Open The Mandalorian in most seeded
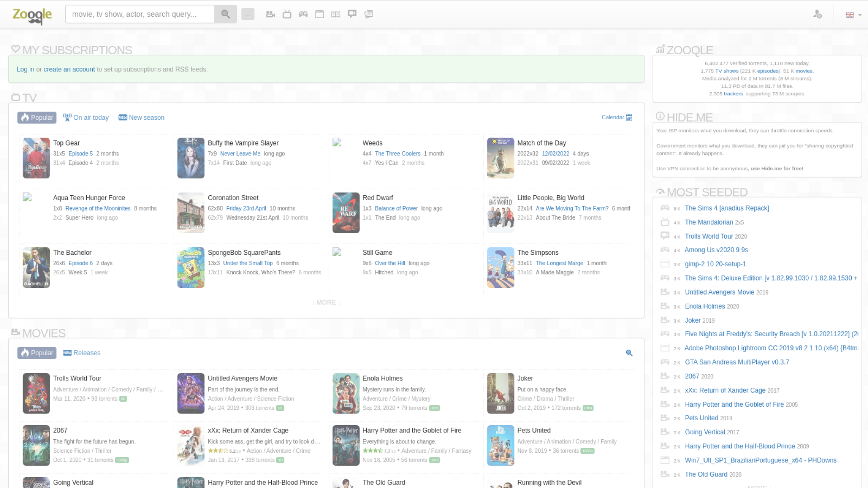The width and height of the screenshot is (868, 488). 708,222
